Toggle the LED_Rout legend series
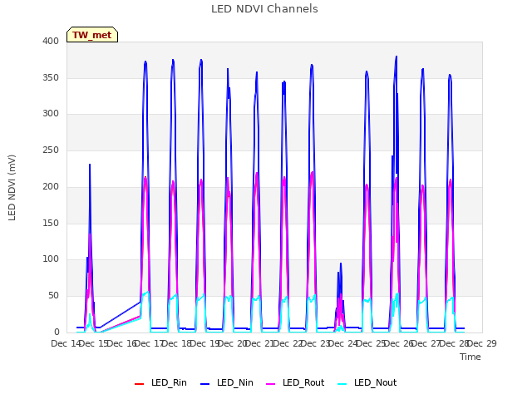 (x=295, y=383)
